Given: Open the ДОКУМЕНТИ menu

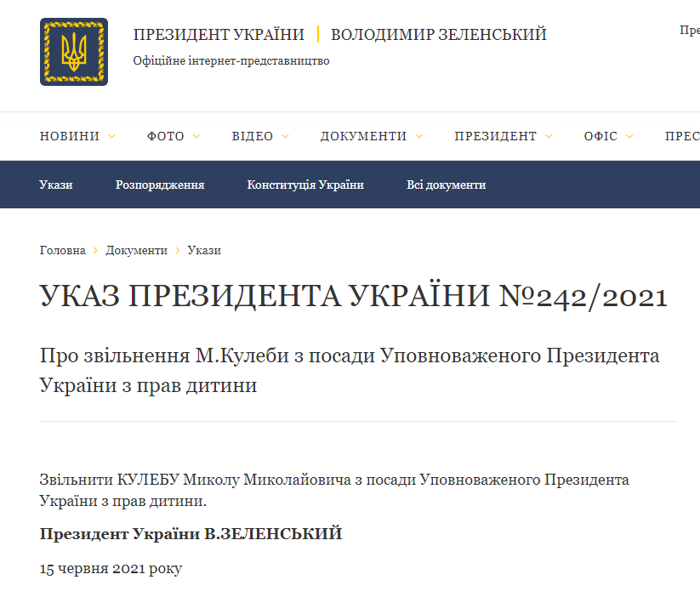Looking at the screenshot, I should (363, 136).
